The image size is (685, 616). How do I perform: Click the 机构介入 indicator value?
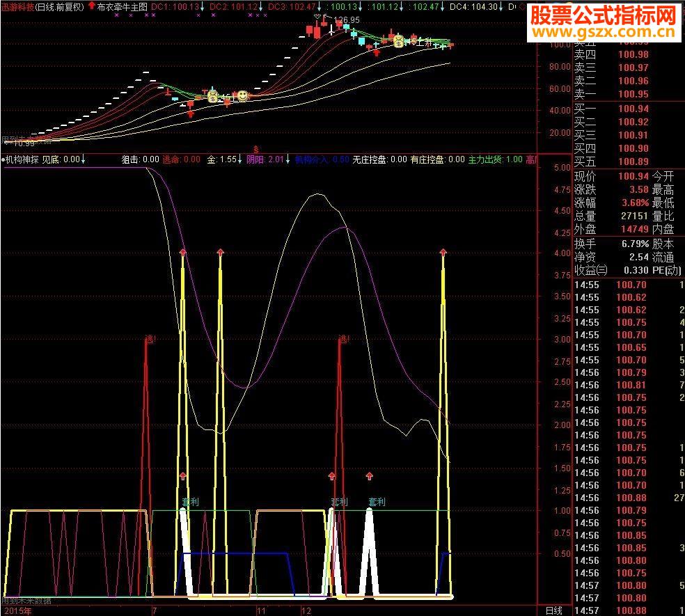(322, 159)
